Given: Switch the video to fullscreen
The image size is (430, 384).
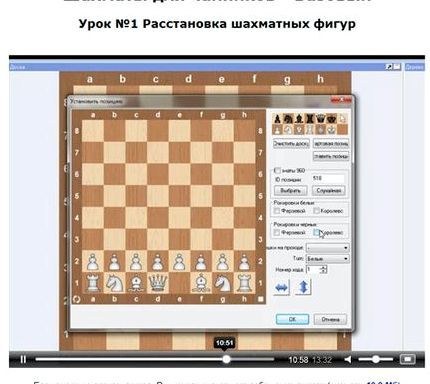Looking at the screenshot, I should (407, 359).
